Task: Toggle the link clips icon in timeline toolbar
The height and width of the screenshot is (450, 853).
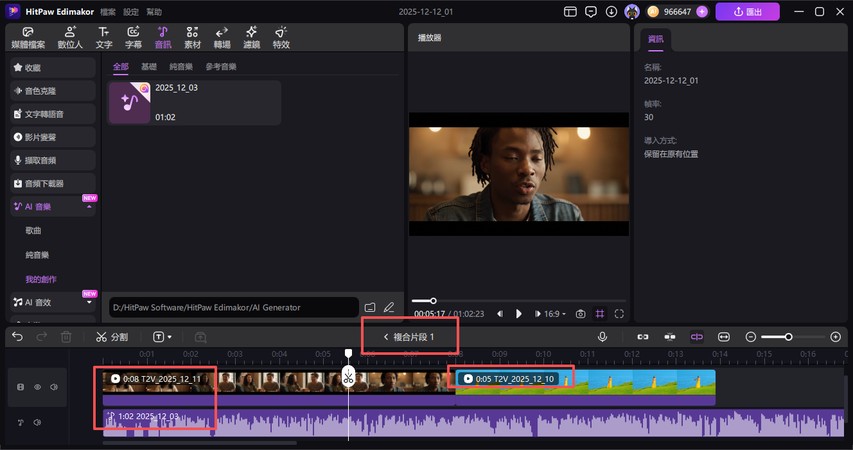Action: point(642,337)
